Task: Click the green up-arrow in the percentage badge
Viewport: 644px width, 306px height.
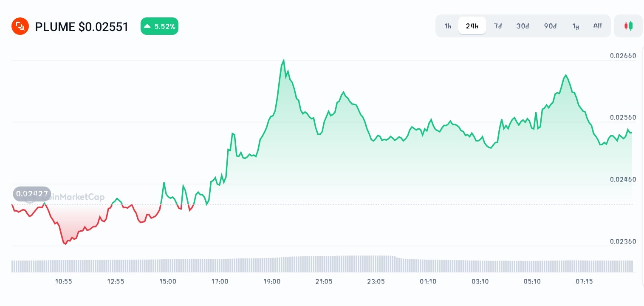Action: click(147, 26)
